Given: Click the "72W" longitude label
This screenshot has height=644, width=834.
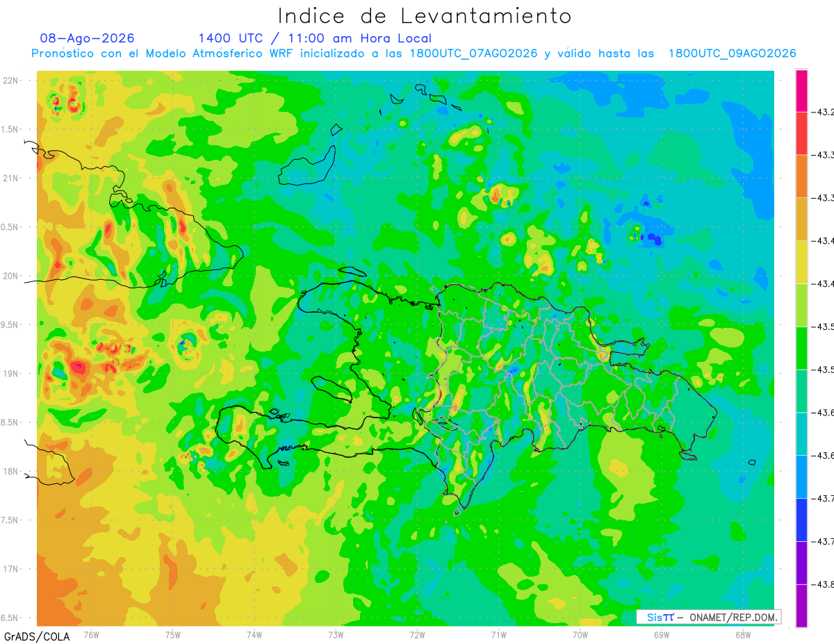Looking at the screenshot, I should (x=417, y=634).
